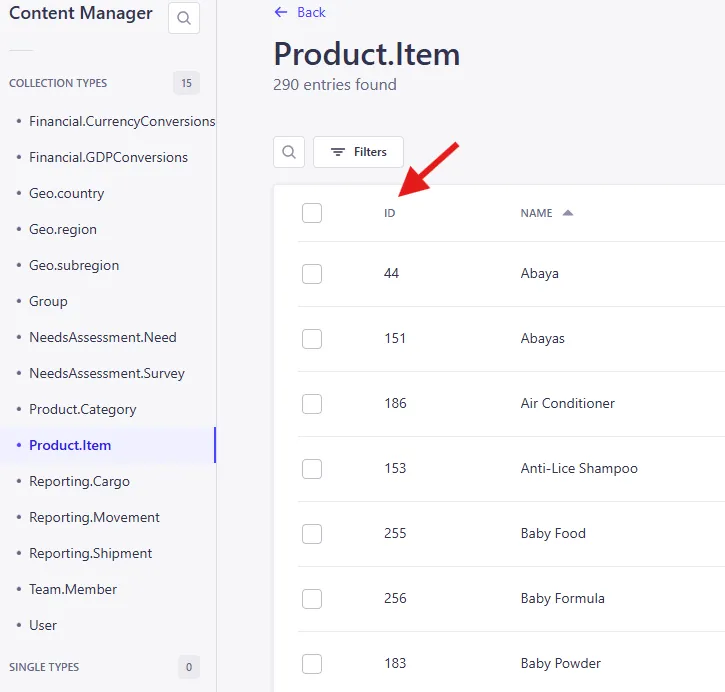Select NeedsAssessment.Survey in sidebar
This screenshot has height=692, width=725.
(x=106, y=373)
